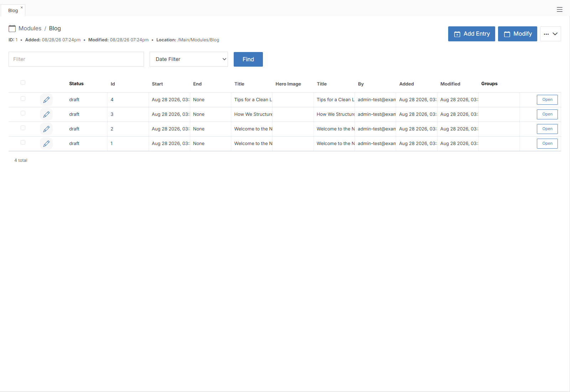Viewport: 570px width, 392px height.
Task: Click the Location /Main/Modules/Blog text
Action: pyautogui.click(x=188, y=40)
